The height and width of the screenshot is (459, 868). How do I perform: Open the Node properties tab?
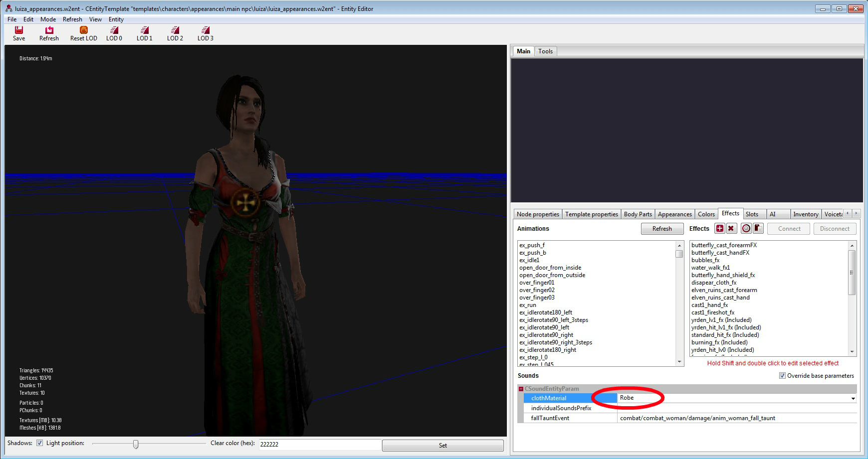tap(538, 214)
